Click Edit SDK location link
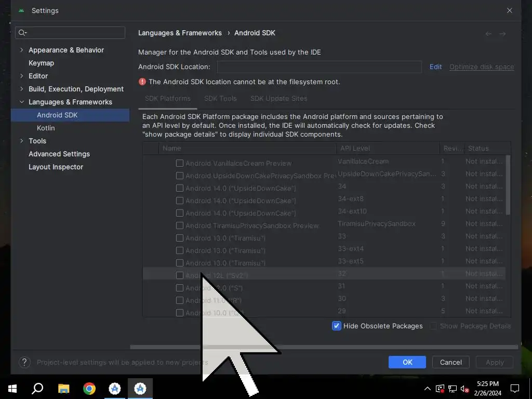 point(436,67)
